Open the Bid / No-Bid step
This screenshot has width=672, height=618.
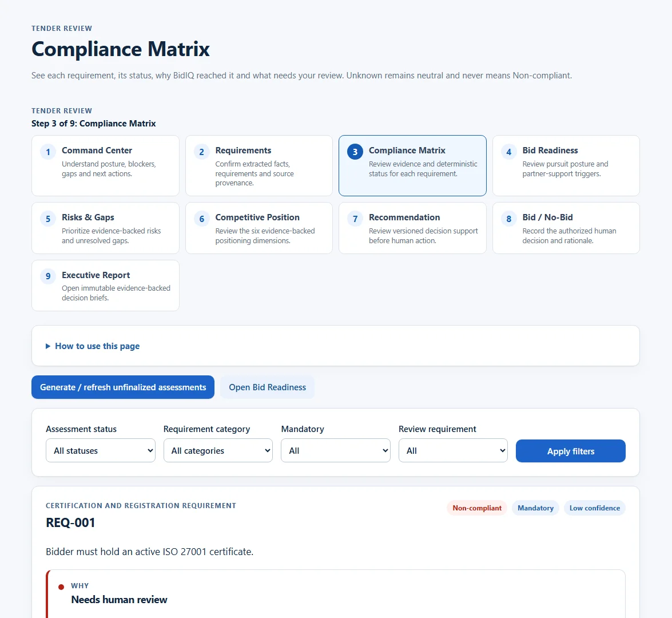(x=566, y=228)
